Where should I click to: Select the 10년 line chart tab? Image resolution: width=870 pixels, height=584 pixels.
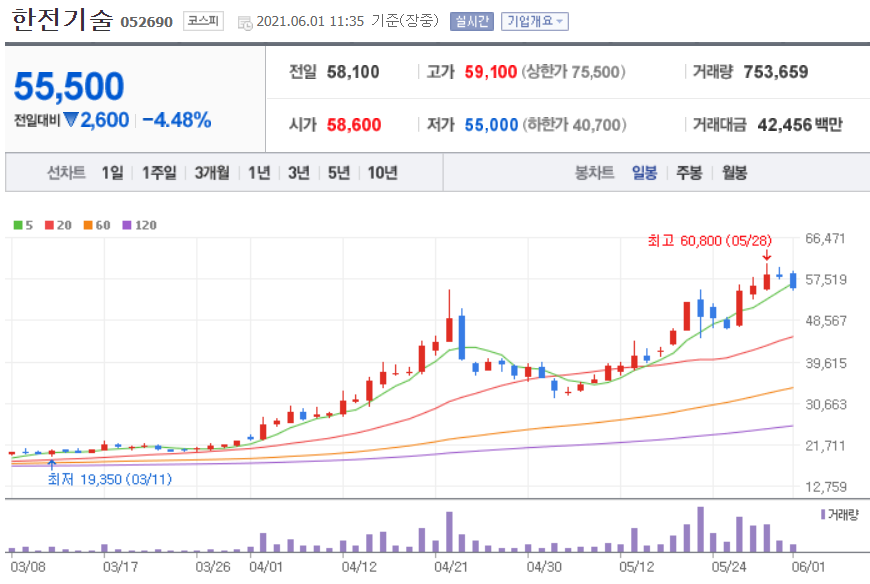tap(382, 172)
